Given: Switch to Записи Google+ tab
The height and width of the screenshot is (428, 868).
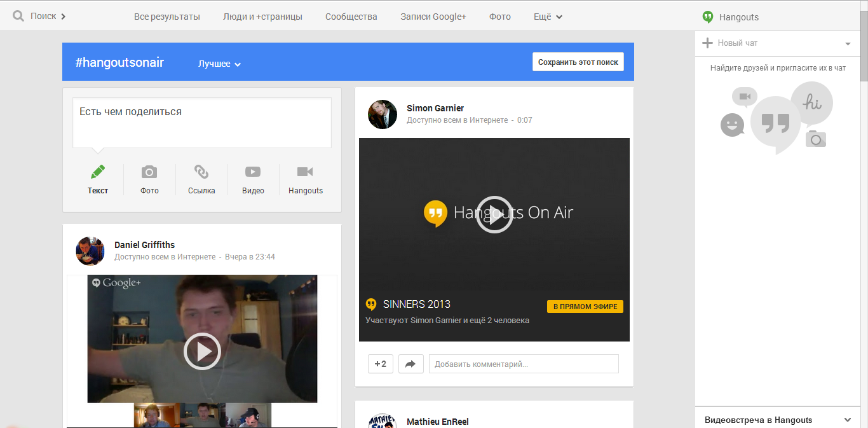Looking at the screenshot, I should pos(433,17).
